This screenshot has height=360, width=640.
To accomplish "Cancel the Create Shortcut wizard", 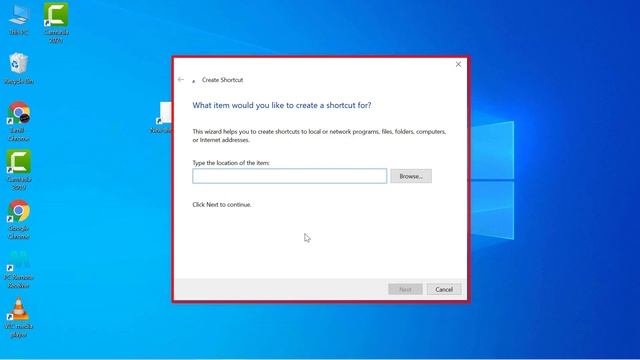I will [444, 289].
